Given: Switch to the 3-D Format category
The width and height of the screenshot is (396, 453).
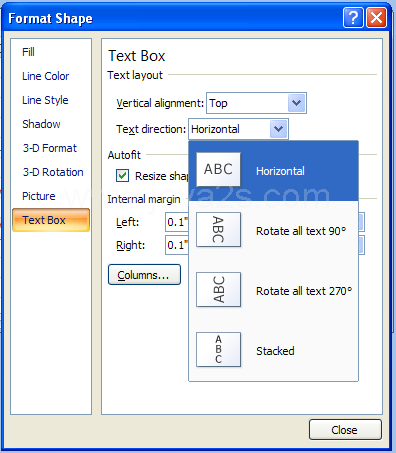Looking at the screenshot, I should (x=49, y=148).
